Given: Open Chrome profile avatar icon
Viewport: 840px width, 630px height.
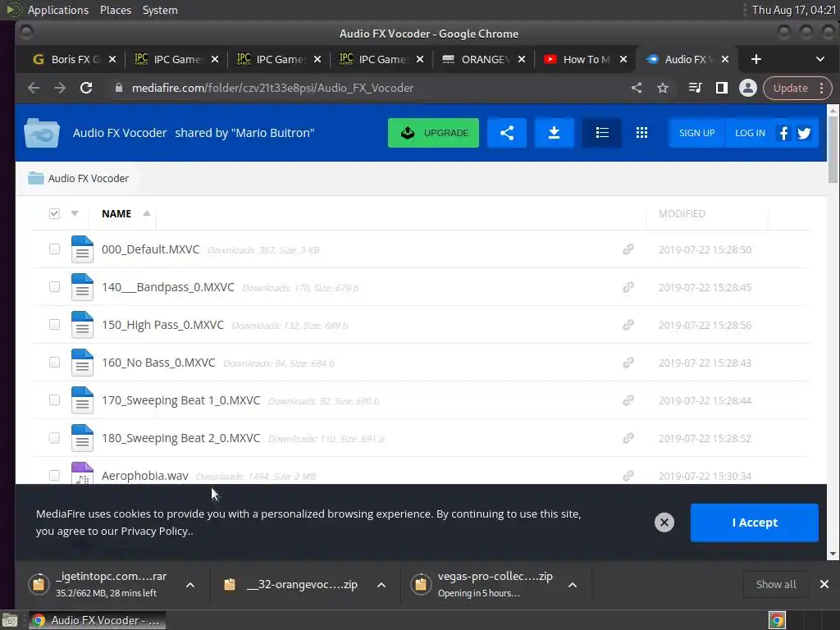Looking at the screenshot, I should pyautogui.click(x=748, y=88).
